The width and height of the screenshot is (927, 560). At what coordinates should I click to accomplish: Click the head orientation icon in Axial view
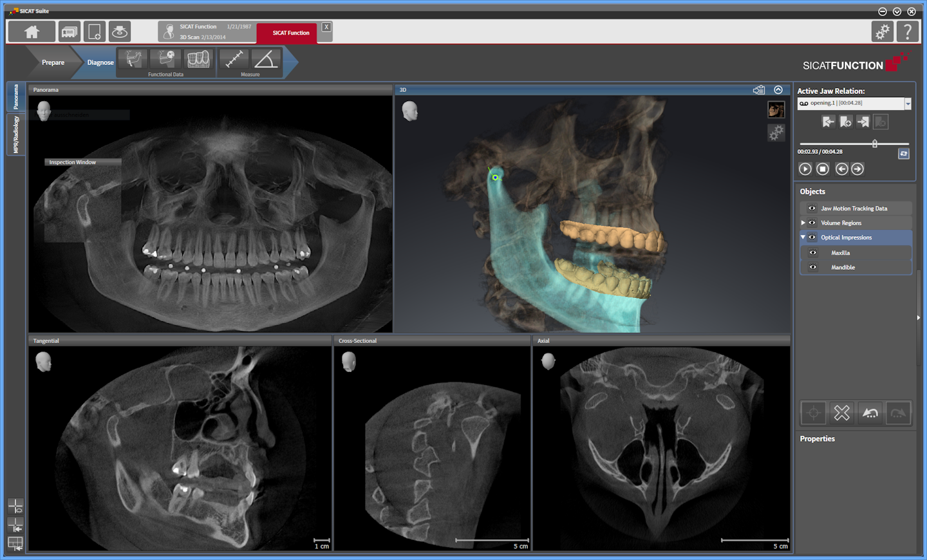[548, 362]
